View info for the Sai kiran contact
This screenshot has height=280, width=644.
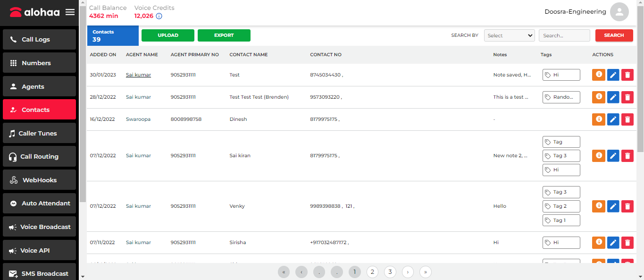(599, 155)
